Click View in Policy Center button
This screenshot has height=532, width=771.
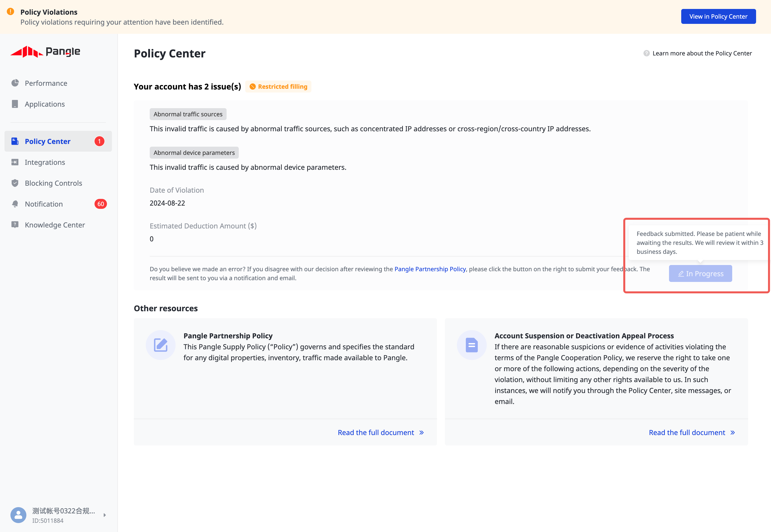coord(718,16)
